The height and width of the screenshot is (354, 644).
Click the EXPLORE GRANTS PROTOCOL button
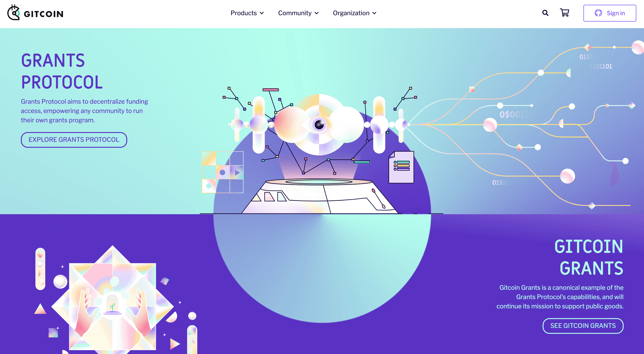pyautogui.click(x=74, y=140)
